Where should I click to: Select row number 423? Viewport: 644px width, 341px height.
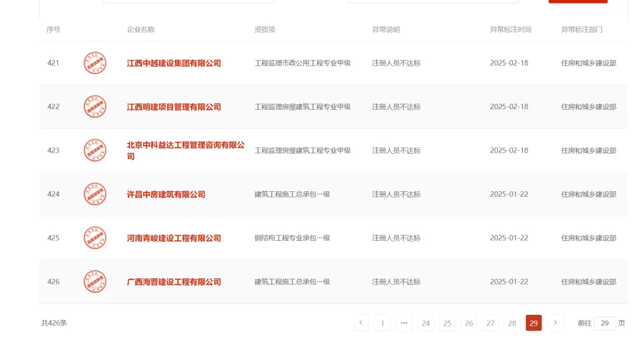[x=54, y=150]
